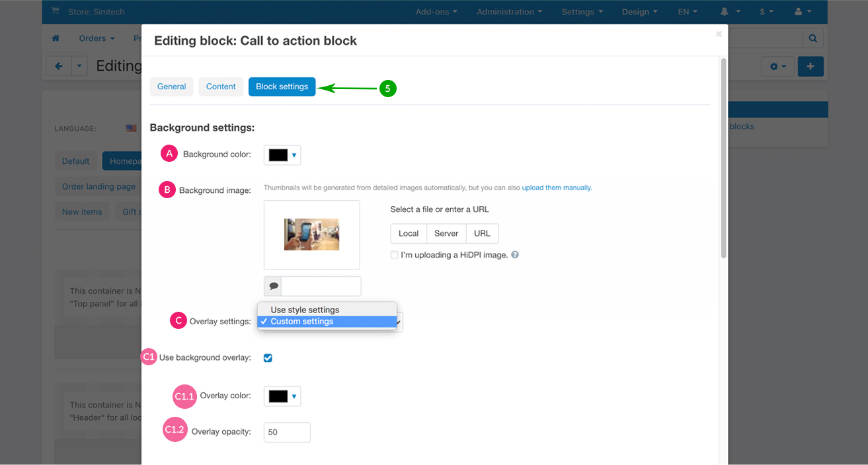This screenshot has width=868, height=465.
Task: Select Use style settings option
Action: [305, 310]
